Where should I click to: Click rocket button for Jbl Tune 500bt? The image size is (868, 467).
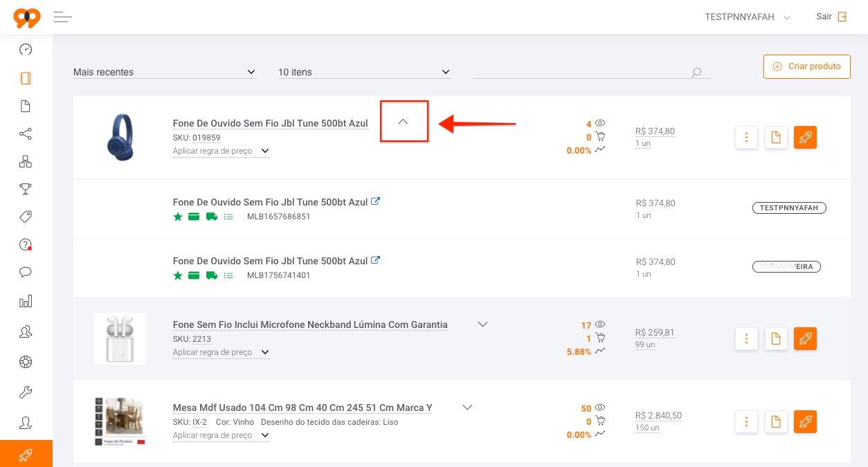pyautogui.click(x=806, y=137)
